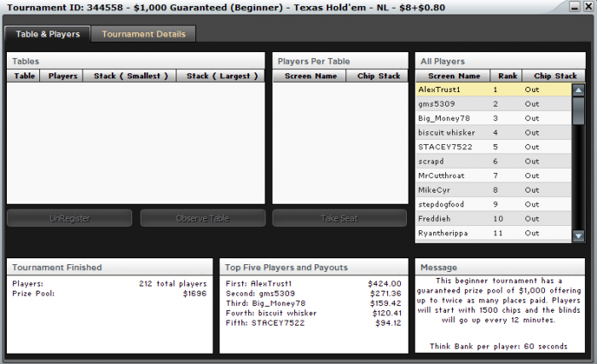Click the All Players scrollbar thumb
The image size is (597, 364).
pyautogui.click(x=578, y=111)
